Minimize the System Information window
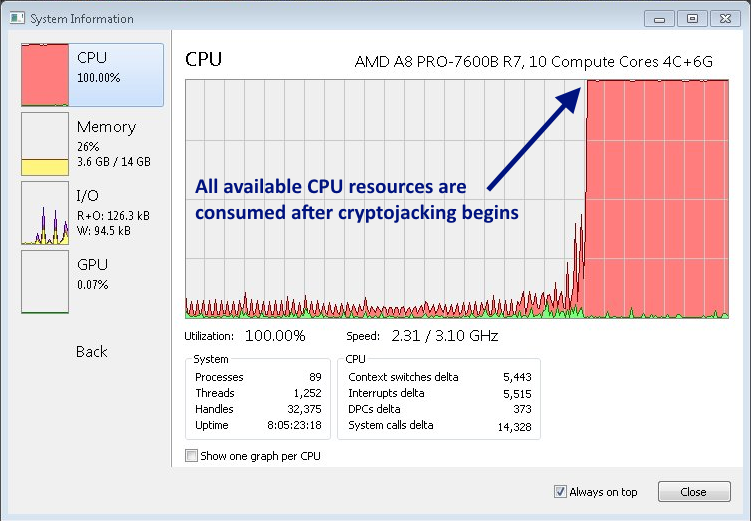Viewport: 751px width, 521px height. point(659,18)
